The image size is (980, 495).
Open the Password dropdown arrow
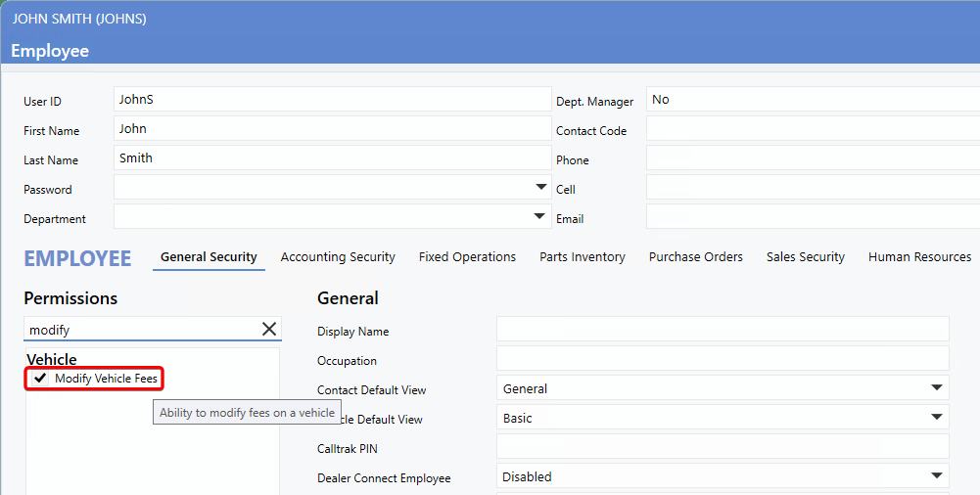pos(541,187)
